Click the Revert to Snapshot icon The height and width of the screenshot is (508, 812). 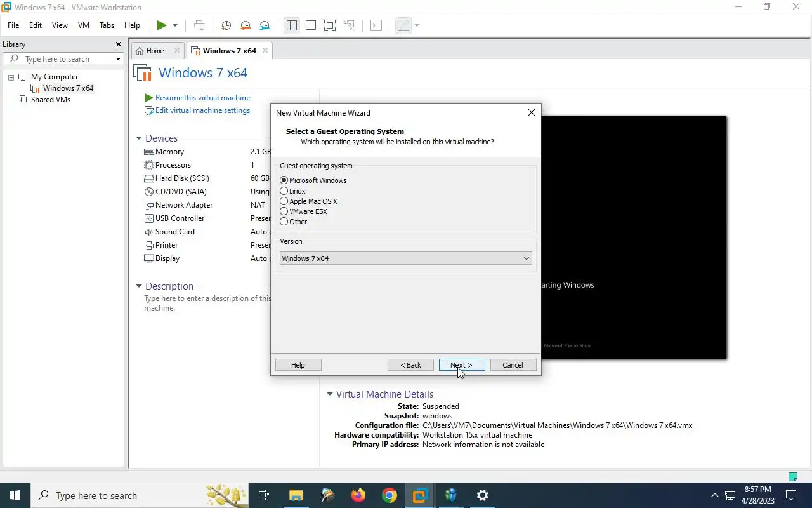pos(246,25)
